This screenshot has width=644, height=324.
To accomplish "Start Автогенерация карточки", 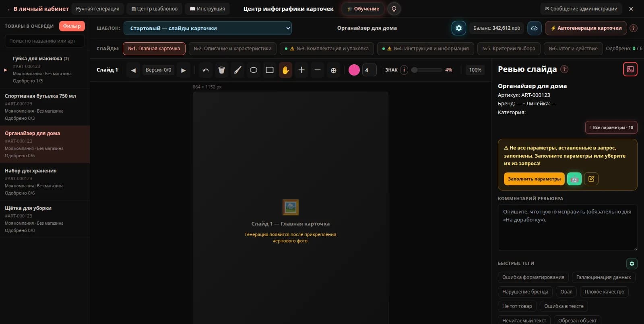I will pyautogui.click(x=586, y=28).
